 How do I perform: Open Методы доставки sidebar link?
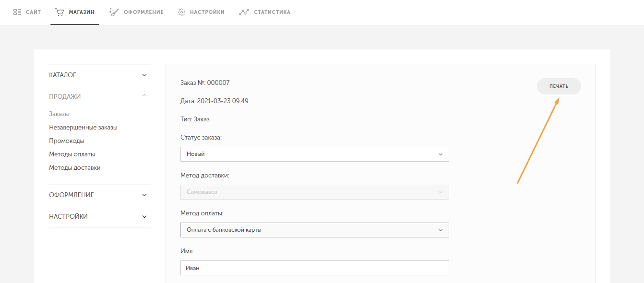click(x=75, y=168)
